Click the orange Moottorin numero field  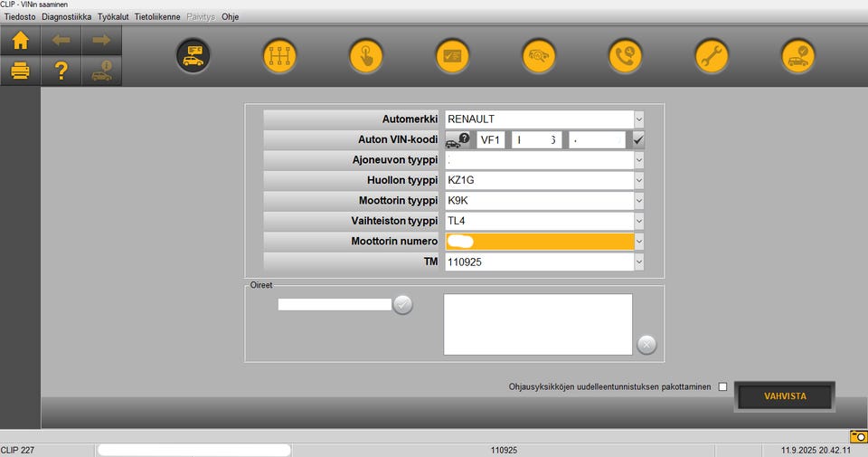click(x=540, y=242)
